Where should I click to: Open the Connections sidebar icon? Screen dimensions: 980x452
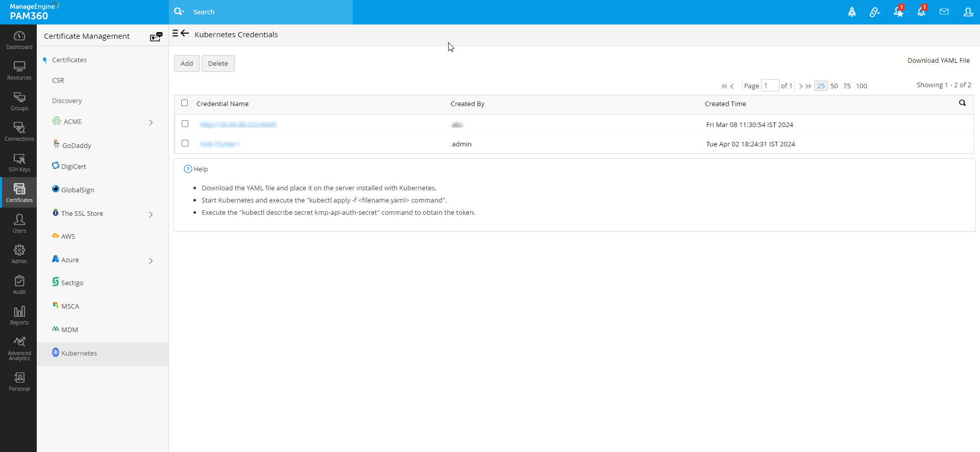click(19, 132)
